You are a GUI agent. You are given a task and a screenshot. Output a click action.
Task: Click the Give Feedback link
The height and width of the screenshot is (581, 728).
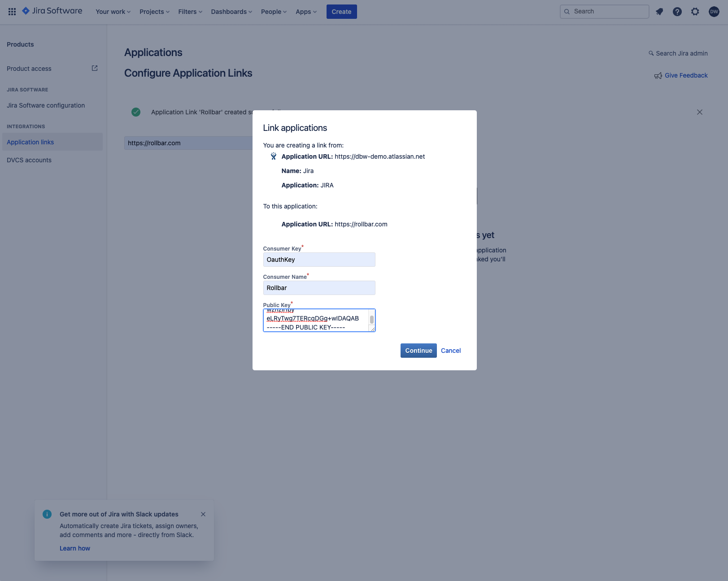pos(686,75)
